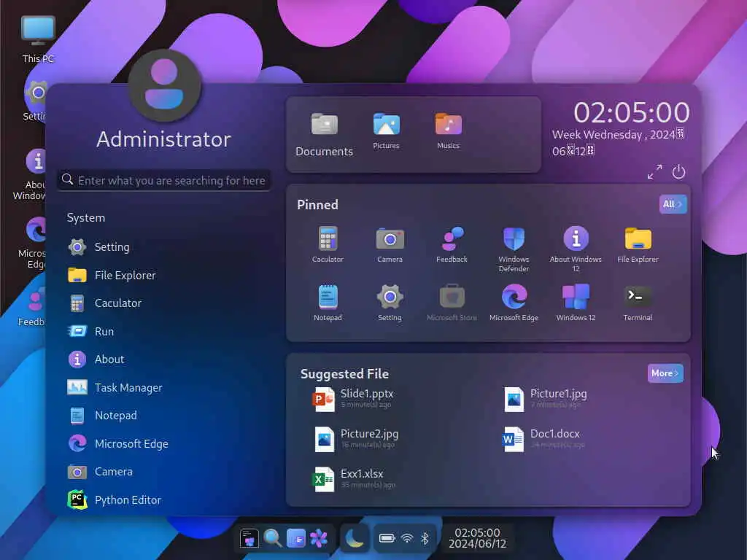Select About in the System list

tap(164, 359)
